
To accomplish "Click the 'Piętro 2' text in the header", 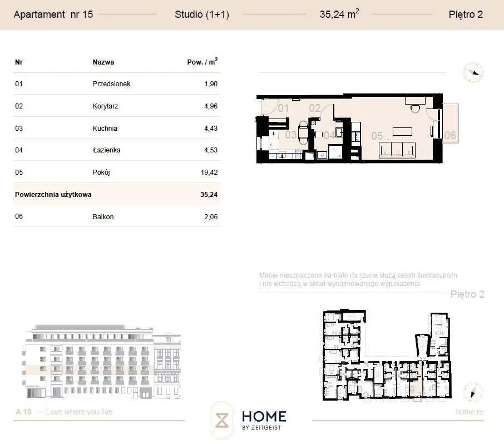I will [x=466, y=14].
